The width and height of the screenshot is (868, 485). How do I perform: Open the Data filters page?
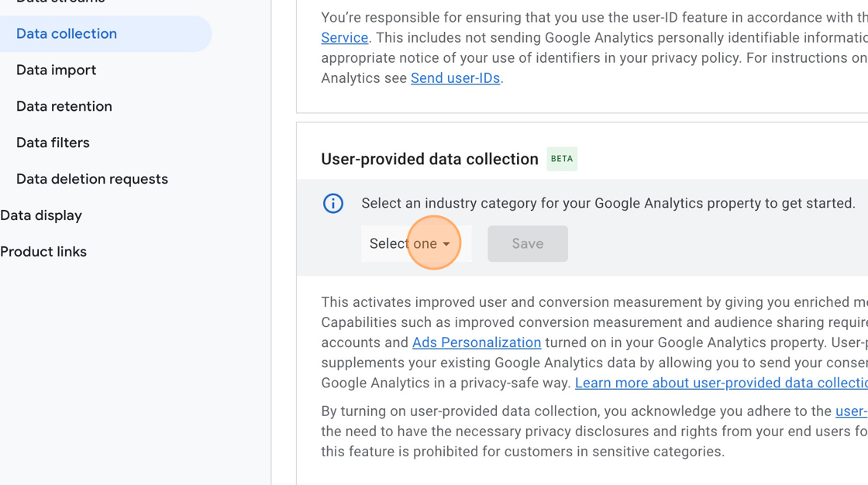pos(53,143)
